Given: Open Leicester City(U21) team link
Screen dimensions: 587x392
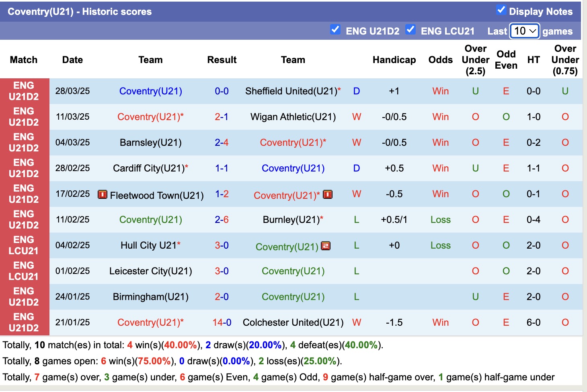Looking at the screenshot, I should [x=150, y=271].
